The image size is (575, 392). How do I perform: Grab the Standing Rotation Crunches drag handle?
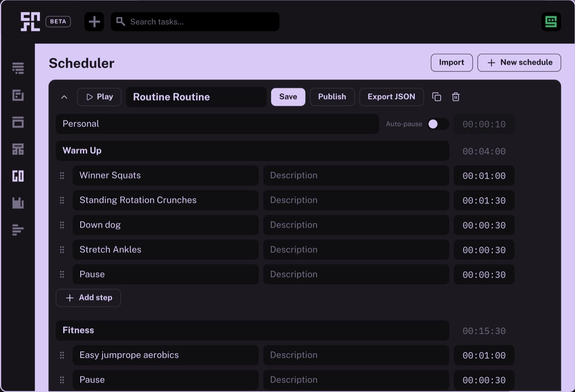[62, 200]
